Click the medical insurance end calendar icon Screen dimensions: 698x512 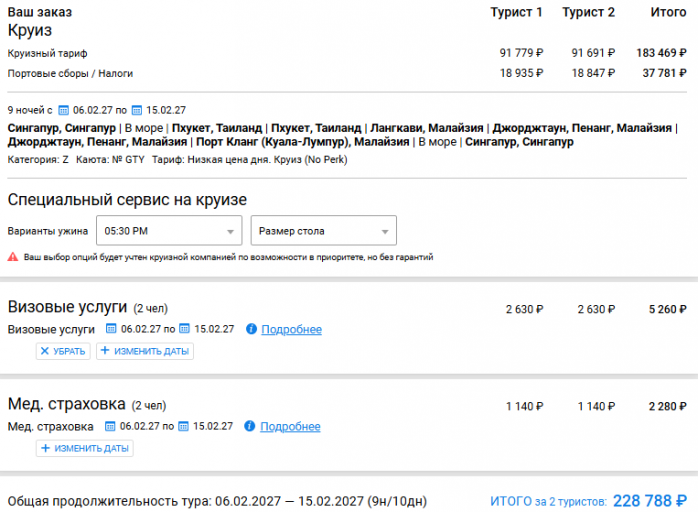(183, 426)
